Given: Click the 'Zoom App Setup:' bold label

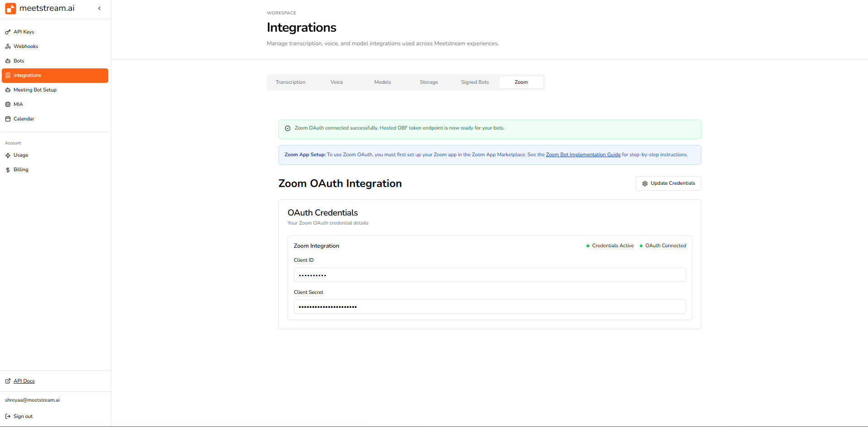Looking at the screenshot, I should (305, 155).
